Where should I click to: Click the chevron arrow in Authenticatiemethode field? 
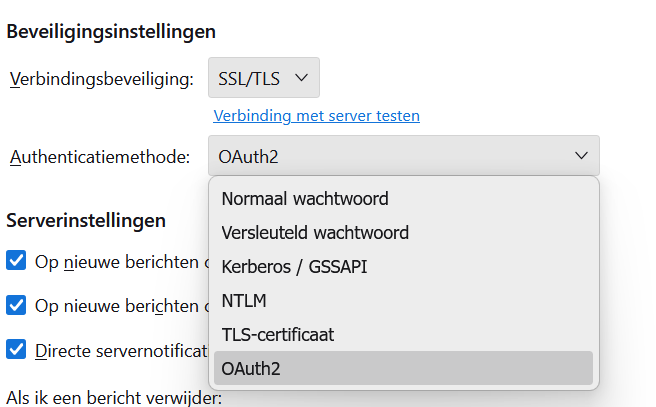point(581,156)
